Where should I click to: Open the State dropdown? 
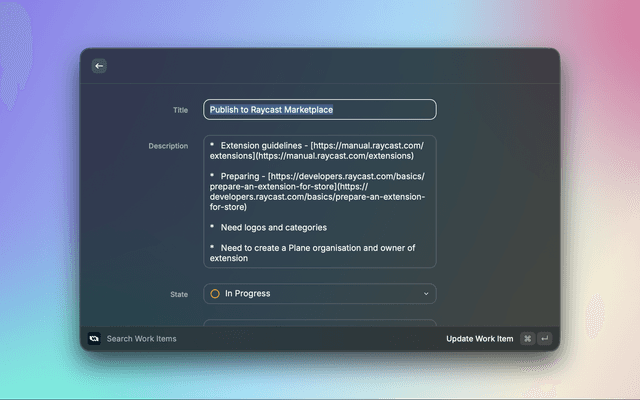click(320, 294)
